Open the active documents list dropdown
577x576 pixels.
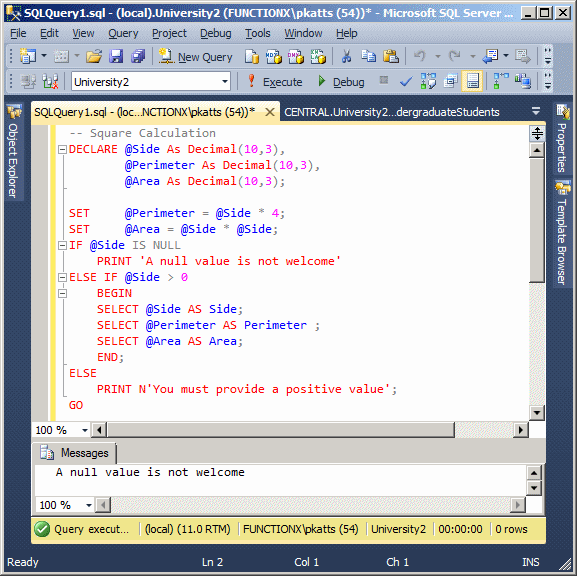[x=536, y=111]
